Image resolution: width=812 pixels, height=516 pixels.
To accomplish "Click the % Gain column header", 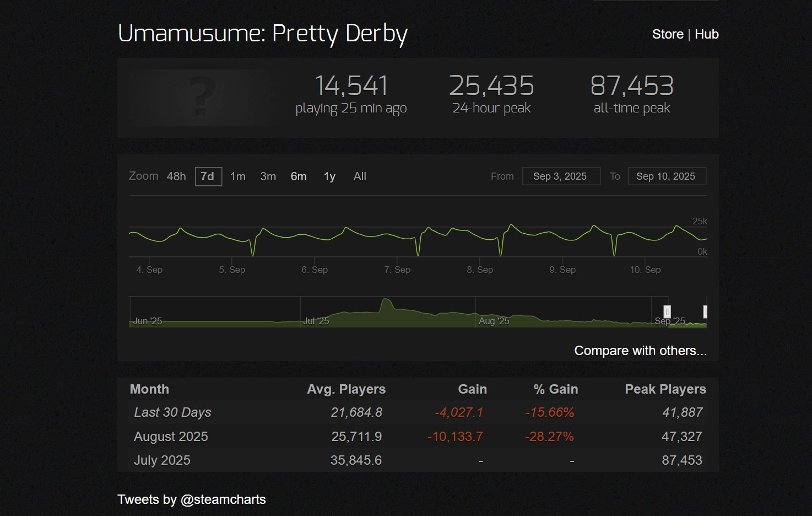I will [x=555, y=389].
